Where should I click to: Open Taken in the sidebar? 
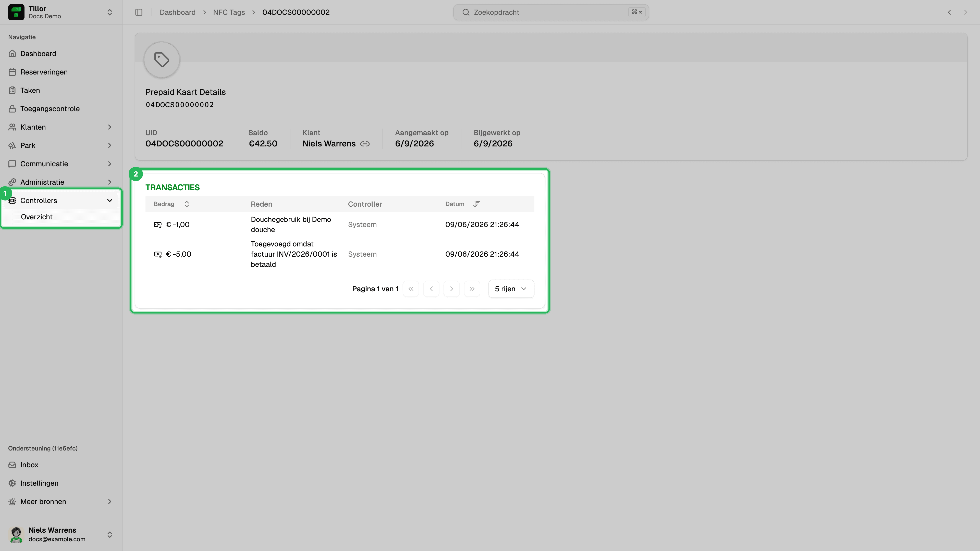(x=61, y=90)
